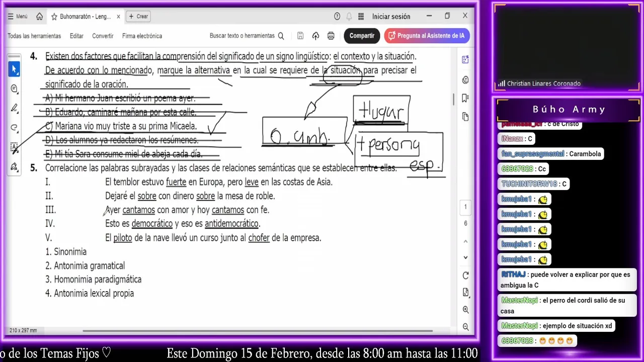Click the underlined word 'piloto'
644x362 pixels.
pyautogui.click(x=123, y=238)
